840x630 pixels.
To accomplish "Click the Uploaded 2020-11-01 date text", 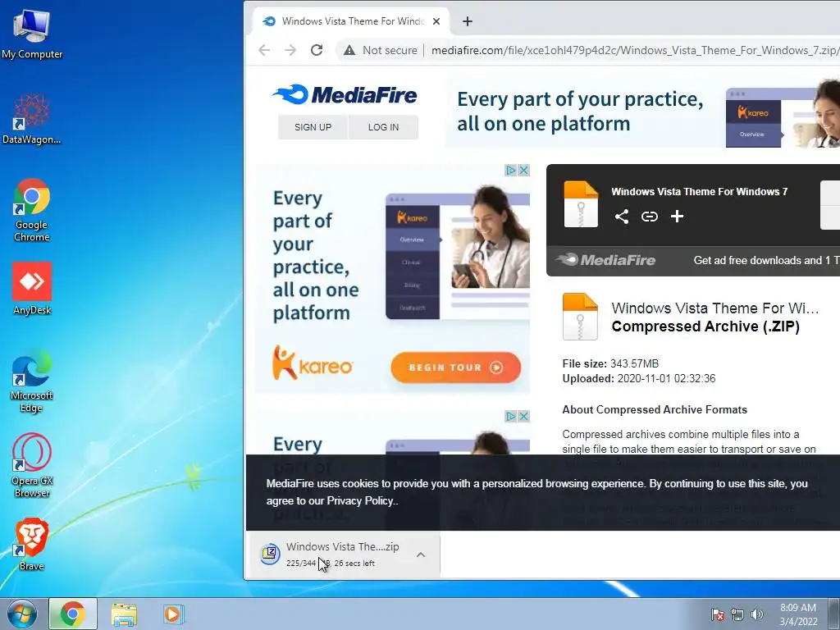I will (x=639, y=379).
